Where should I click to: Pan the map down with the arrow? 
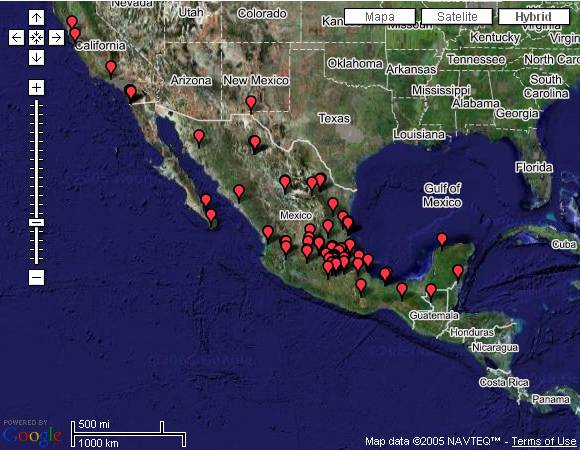[x=36, y=58]
